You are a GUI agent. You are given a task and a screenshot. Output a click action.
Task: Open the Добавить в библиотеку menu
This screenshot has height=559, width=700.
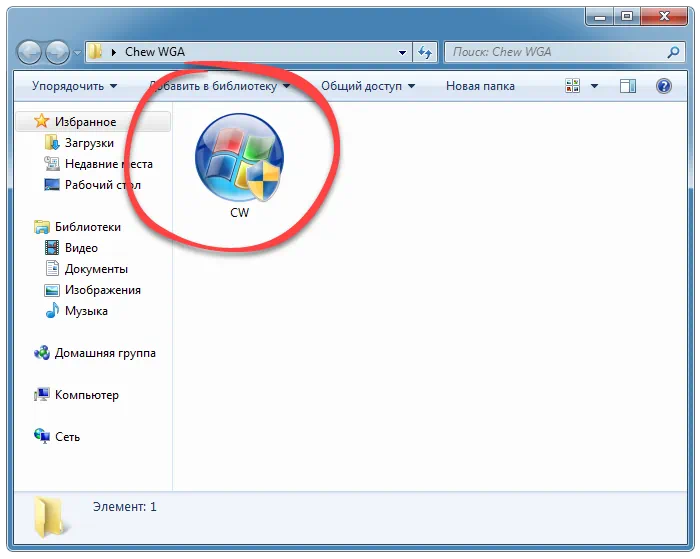click(220, 86)
